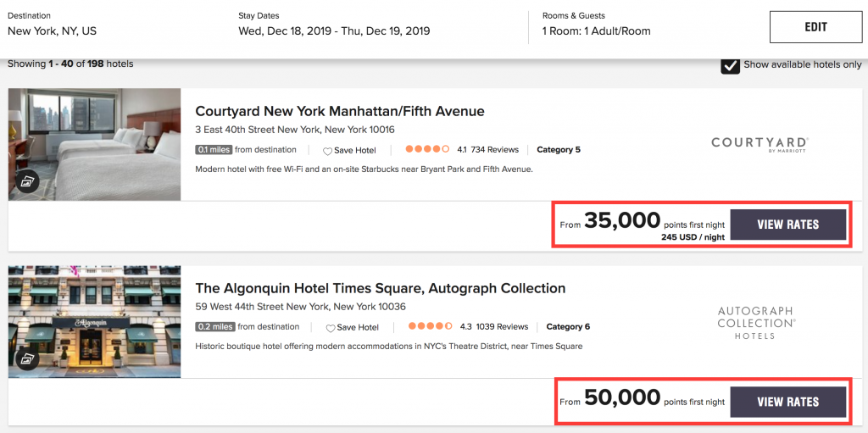Click heart icon to save Algonquin hotel

(331, 328)
